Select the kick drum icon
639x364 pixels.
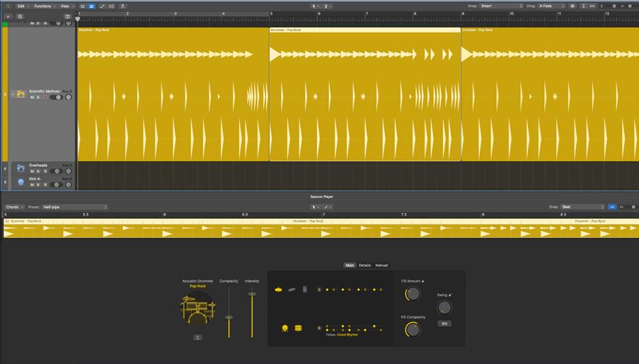285,328
